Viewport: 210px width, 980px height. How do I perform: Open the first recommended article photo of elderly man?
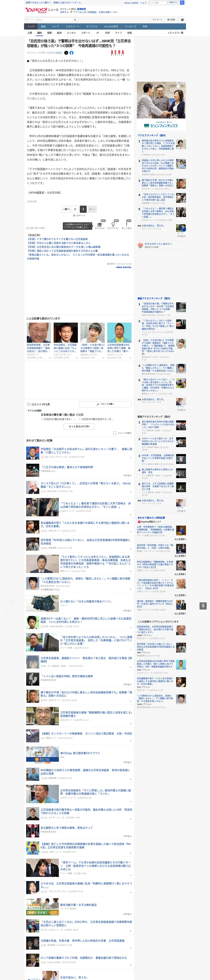[x=39, y=333]
